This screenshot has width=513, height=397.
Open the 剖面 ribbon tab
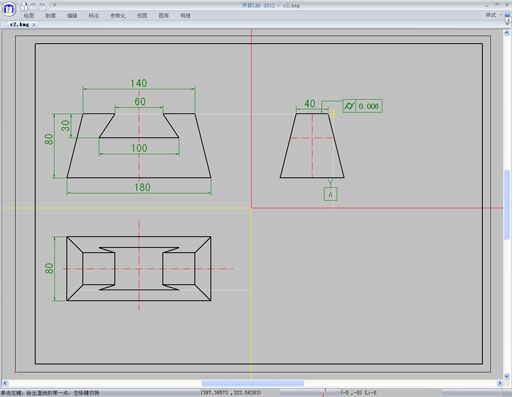[50, 16]
